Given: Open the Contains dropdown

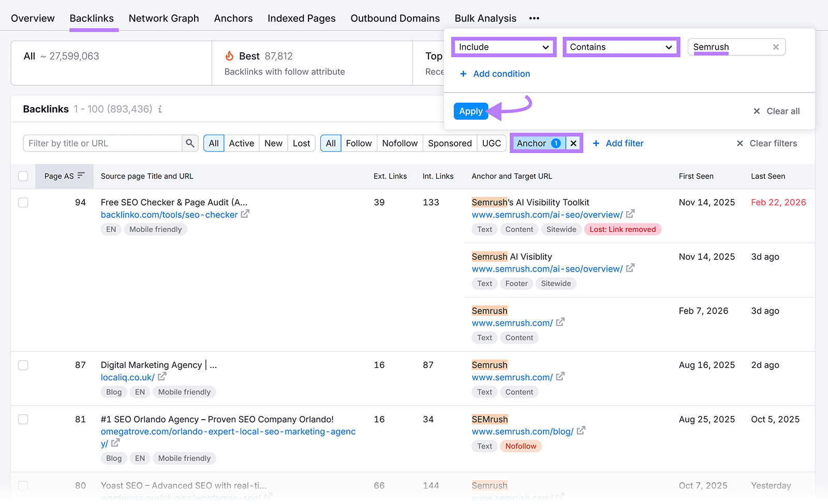Looking at the screenshot, I should (x=621, y=47).
